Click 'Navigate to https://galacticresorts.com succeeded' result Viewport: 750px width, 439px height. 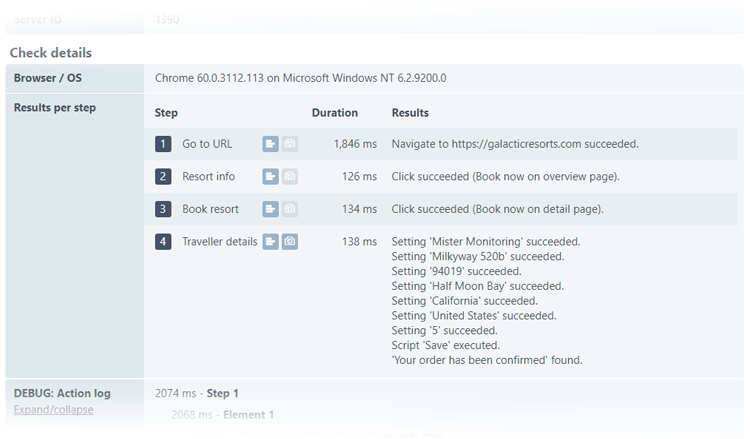click(515, 144)
